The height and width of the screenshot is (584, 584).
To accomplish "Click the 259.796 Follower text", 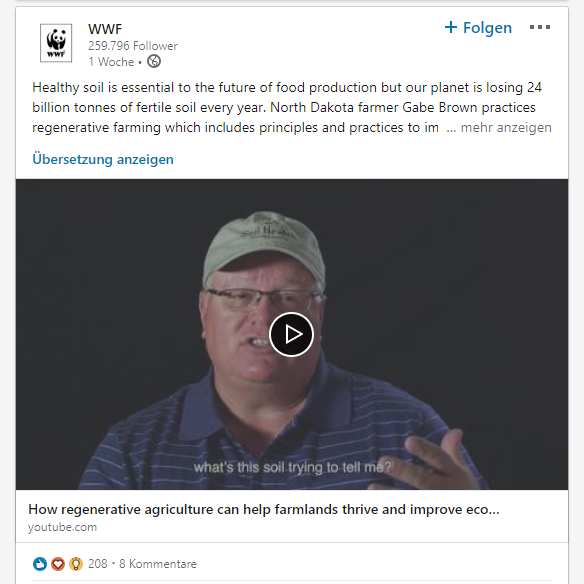I will [x=133, y=46].
